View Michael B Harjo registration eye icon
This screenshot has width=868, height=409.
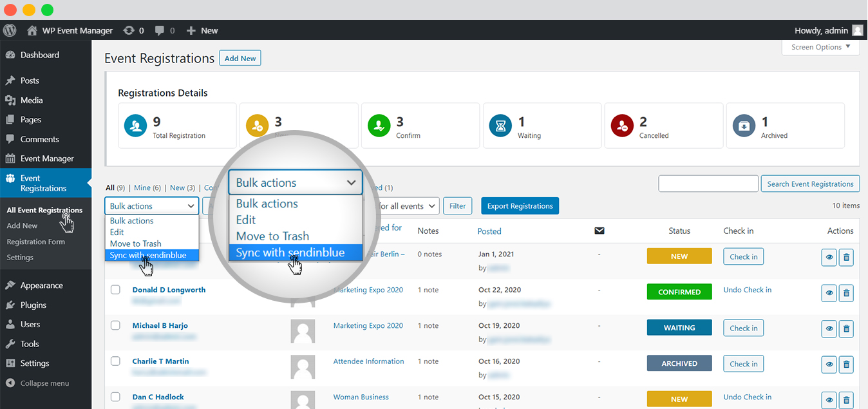pos(829,329)
